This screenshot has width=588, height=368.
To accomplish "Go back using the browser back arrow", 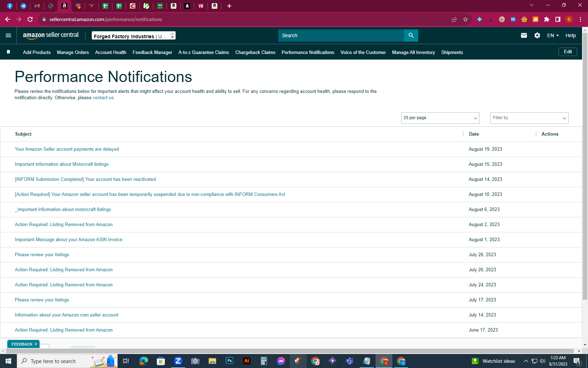I will coord(8,19).
